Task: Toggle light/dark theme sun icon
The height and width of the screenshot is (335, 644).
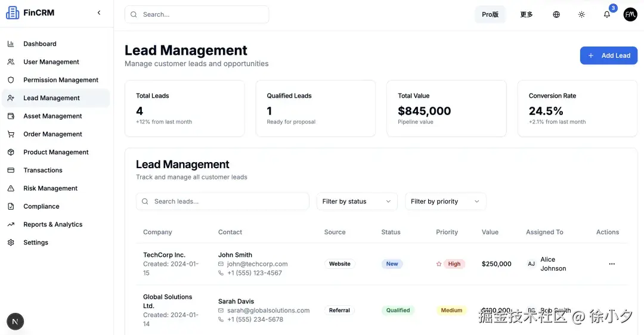Action: click(x=581, y=14)
